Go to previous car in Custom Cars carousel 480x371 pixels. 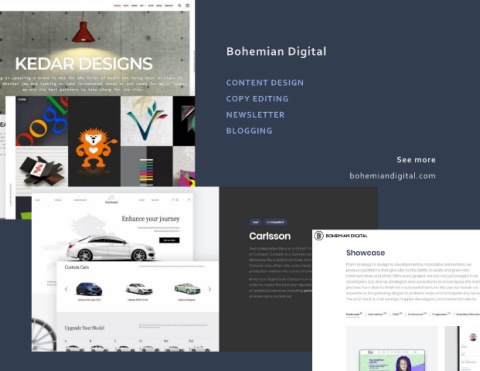(x=66, y=289)
